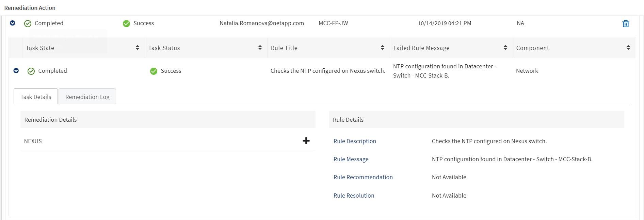644x220 pixels.
Task: Switch to the Remediation Log tab
Action: tap(87, 97)
